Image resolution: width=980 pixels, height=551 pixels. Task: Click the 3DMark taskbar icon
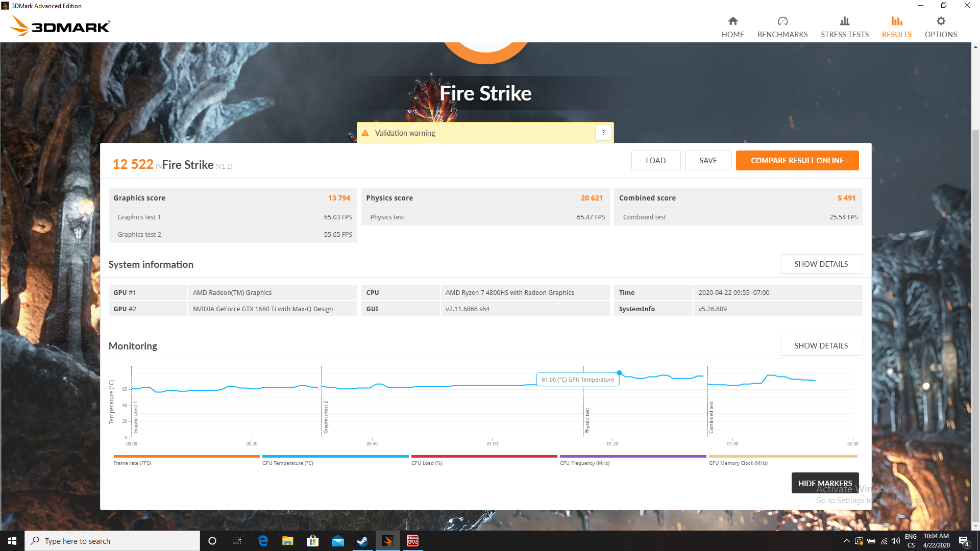pos(387,541)
